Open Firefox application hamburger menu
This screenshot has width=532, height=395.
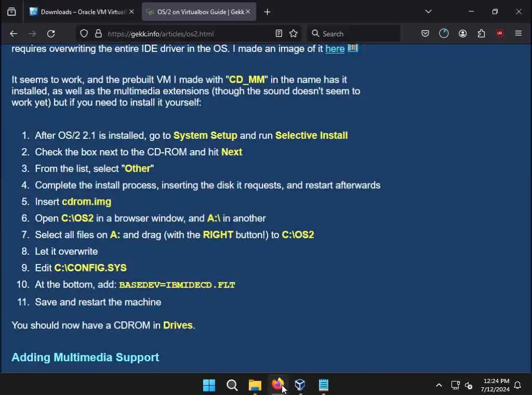[x=518, y=33]
